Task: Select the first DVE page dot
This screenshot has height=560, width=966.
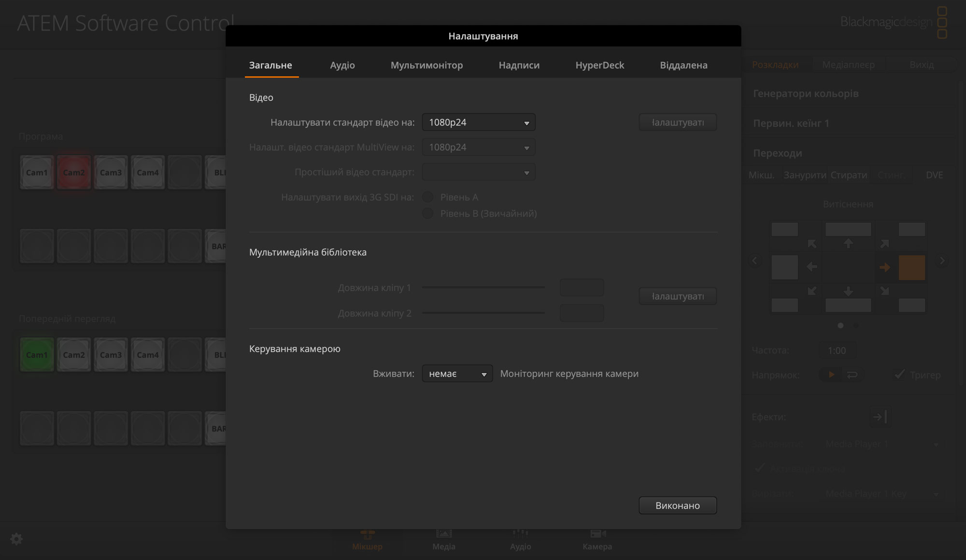Action: click(x=840, y=325)
